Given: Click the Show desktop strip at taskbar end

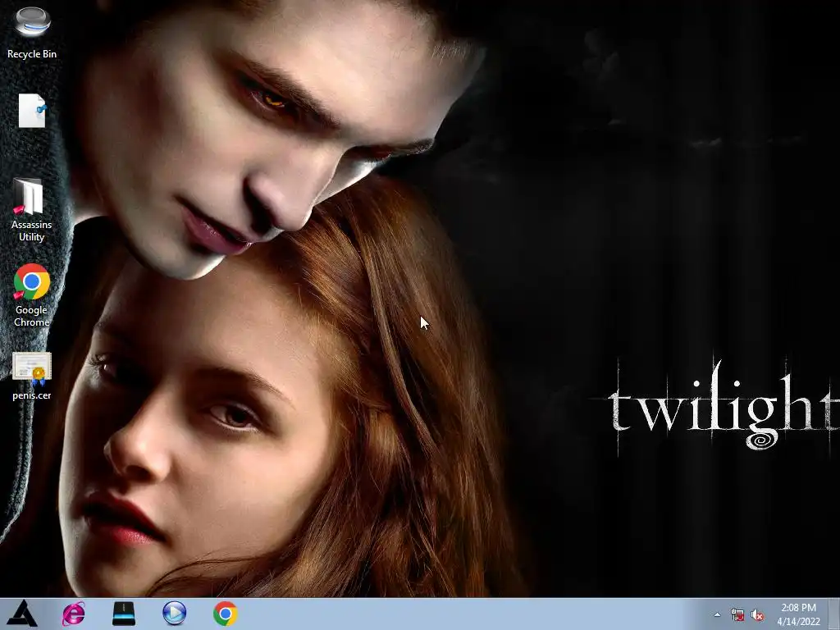Looking at the screenshot, I should pyautogui.click(x=834, y=614).
